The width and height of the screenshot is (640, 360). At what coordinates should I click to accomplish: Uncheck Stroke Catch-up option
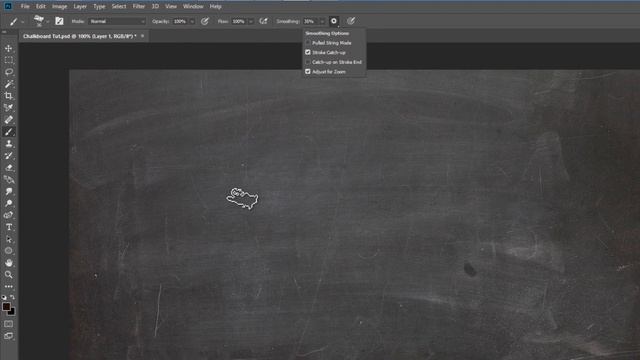click(308, 52)
